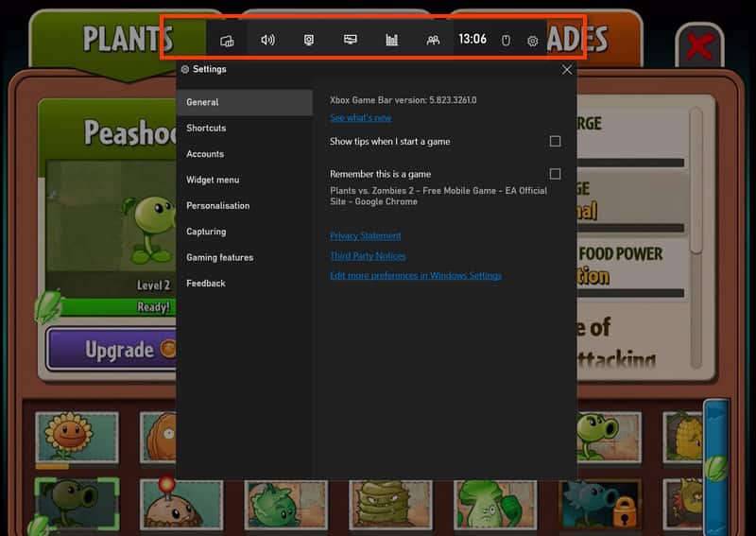Close the Settings panel with X

[567, 70]
